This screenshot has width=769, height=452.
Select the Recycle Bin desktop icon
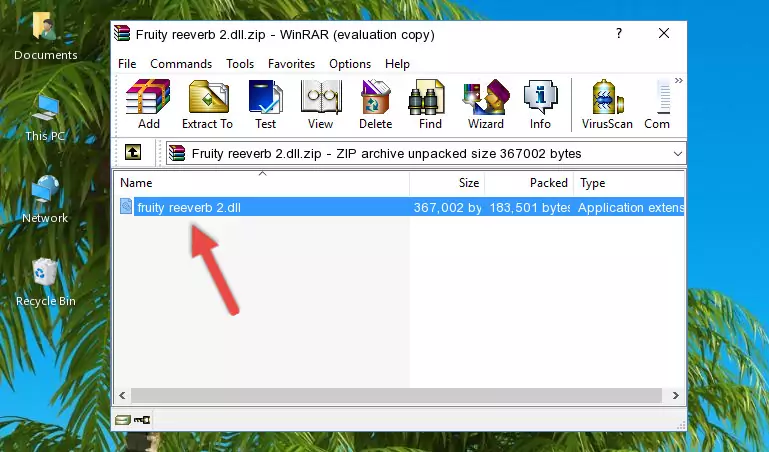[46, 282]
